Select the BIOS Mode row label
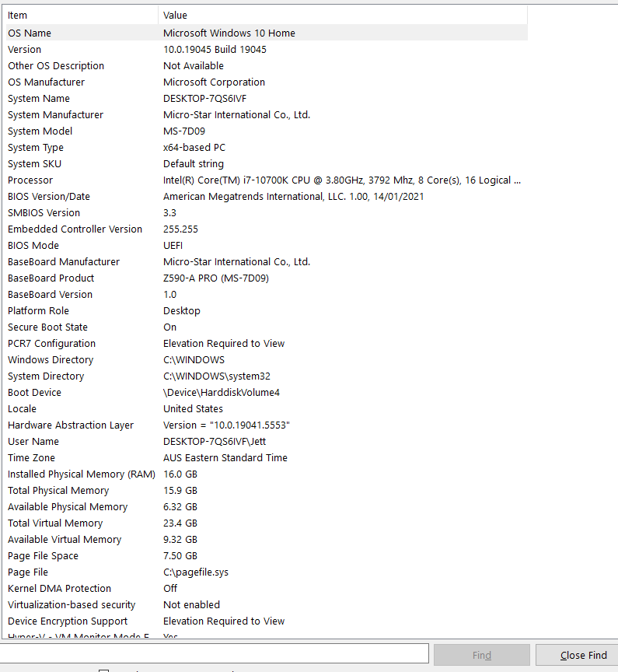 click(x=33, y=245)
